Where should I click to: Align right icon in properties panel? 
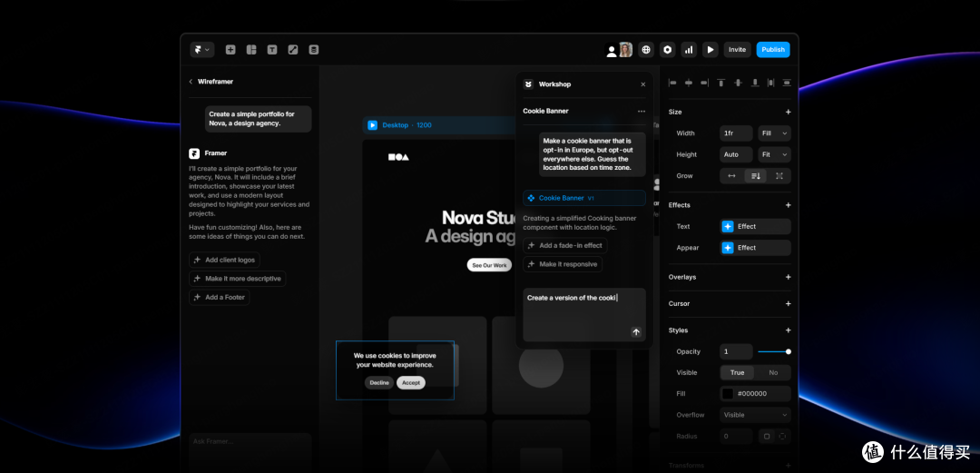click(704, 83)
